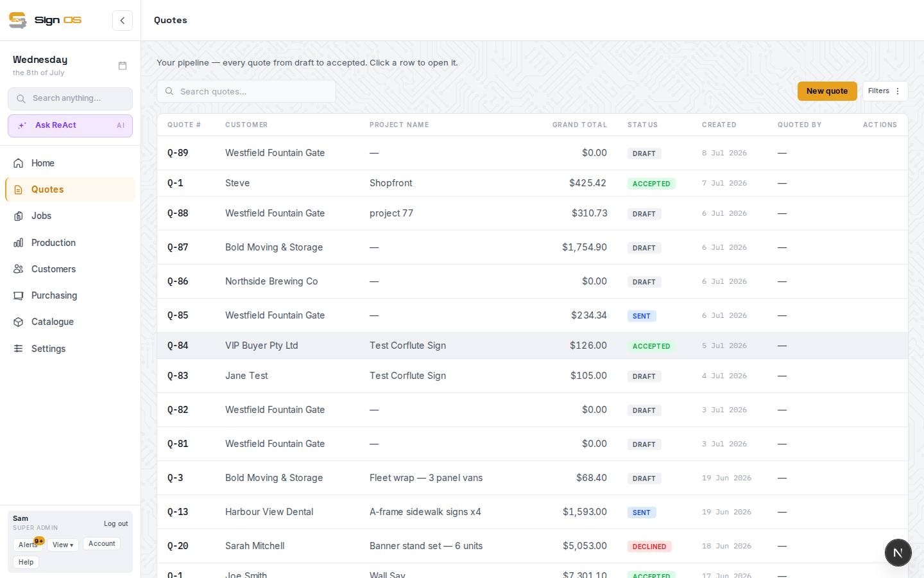Collapse the sidebar with the chevron button

[x=123, y=21]
